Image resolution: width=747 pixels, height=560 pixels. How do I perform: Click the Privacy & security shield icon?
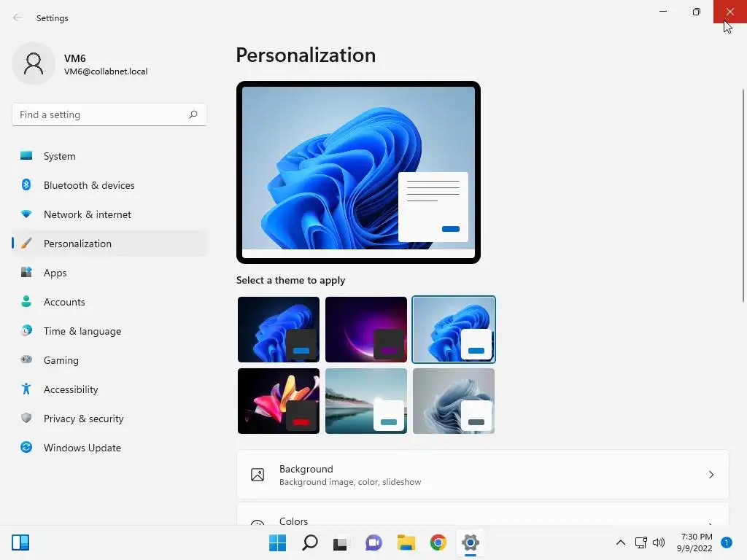point(26,418)
